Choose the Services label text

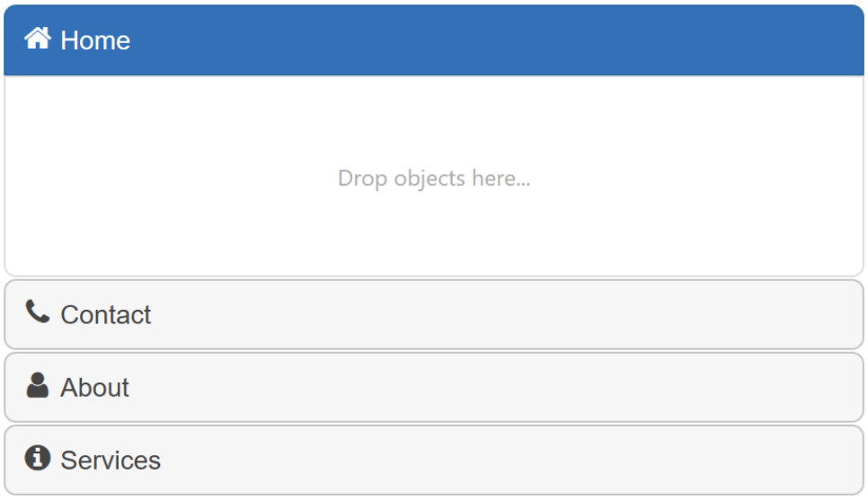click(x=111, y=461)
